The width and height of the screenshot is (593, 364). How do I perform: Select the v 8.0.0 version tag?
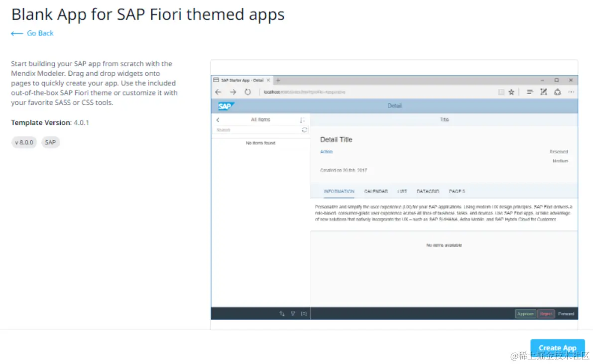click(x=24, y=142)
